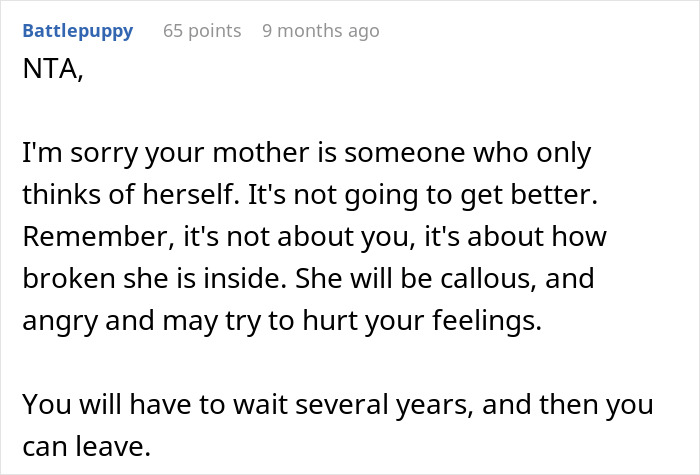
Task: Click the phrase it's about how
Action: [515, 237]
